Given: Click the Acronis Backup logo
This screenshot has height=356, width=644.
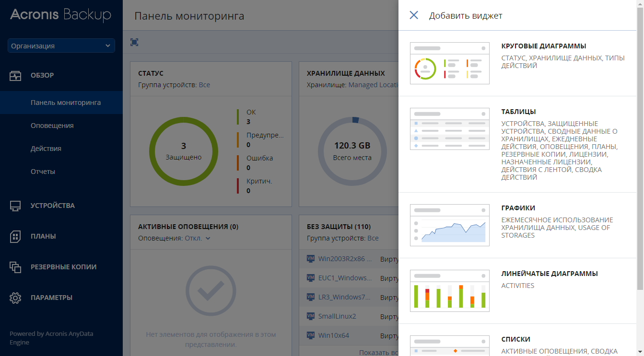Looking at the screenshot, I should [x=60, y=15].
